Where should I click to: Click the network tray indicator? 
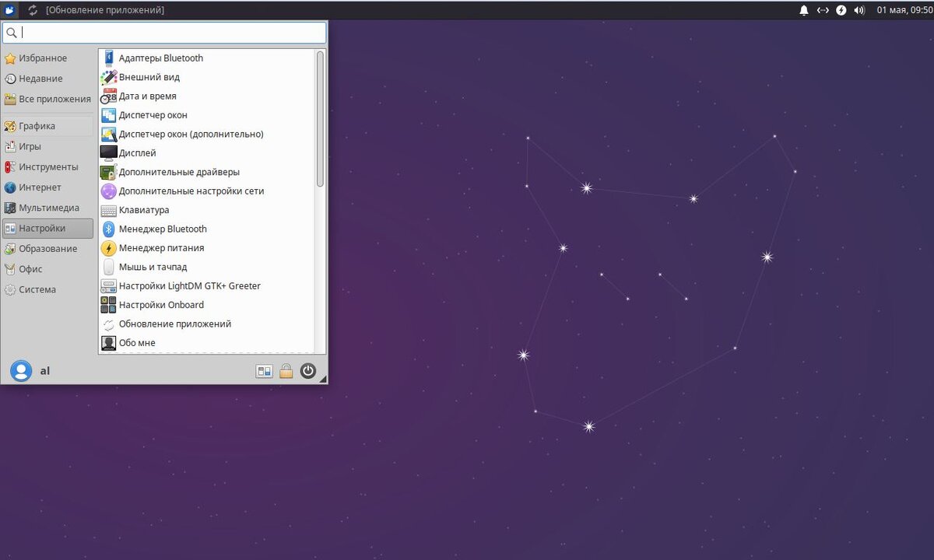click(823, 10)
